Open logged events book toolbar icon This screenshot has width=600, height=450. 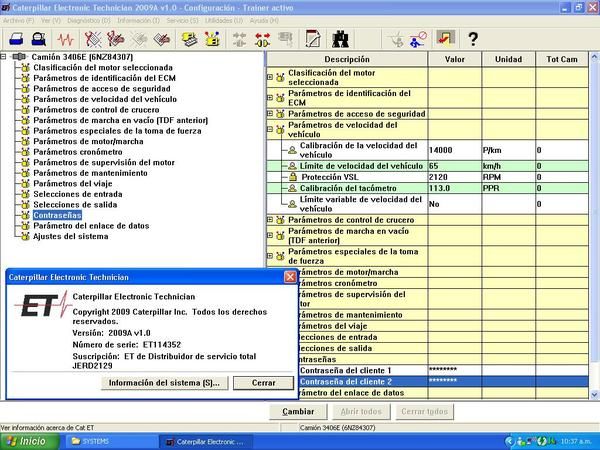pos(161,39)
